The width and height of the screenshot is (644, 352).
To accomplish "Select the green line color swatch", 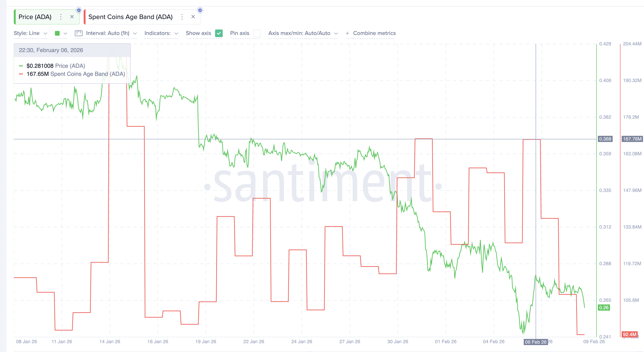I will click(x=58, y=33).
